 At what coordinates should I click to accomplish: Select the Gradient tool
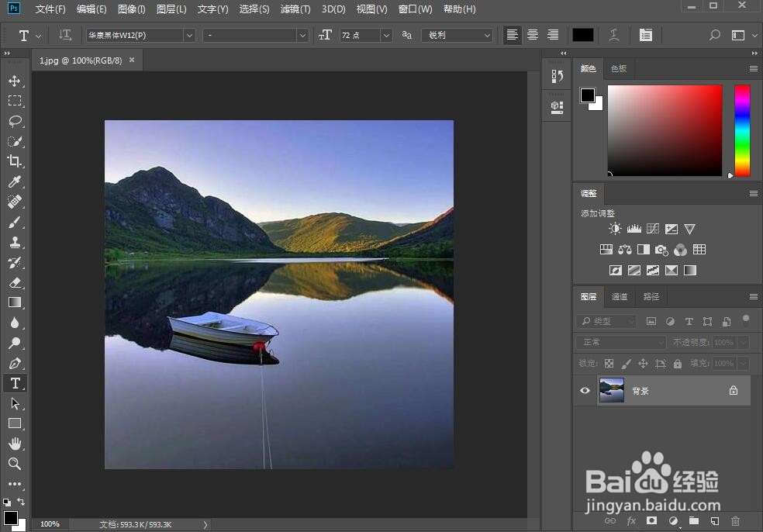point(15,302)
